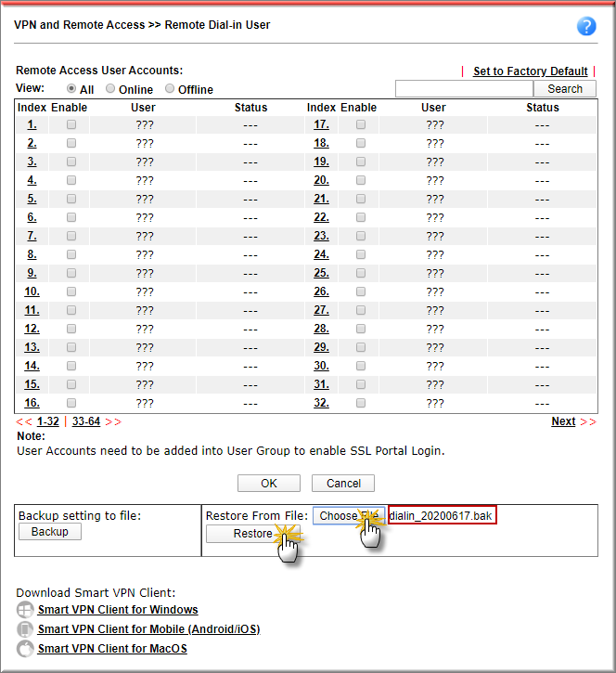The image size is (616, 673).
Task: Click the Search button
Action: pos(565,89)
